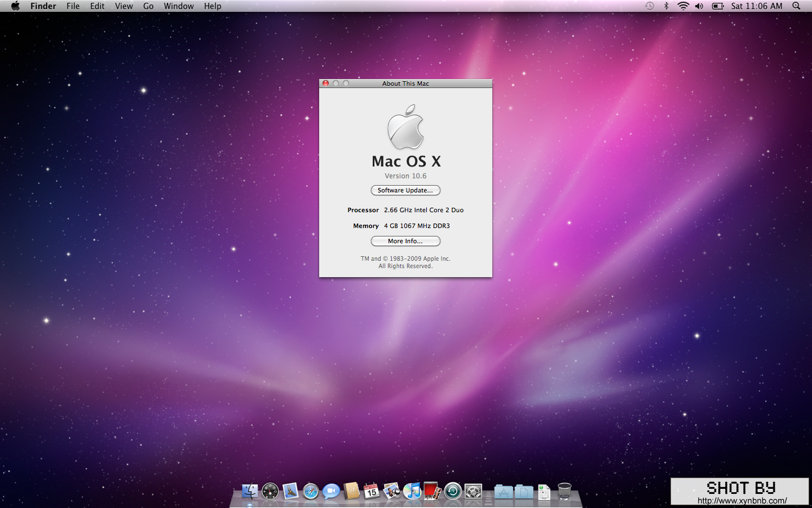Open the Go menu

[x=148, y=6]
